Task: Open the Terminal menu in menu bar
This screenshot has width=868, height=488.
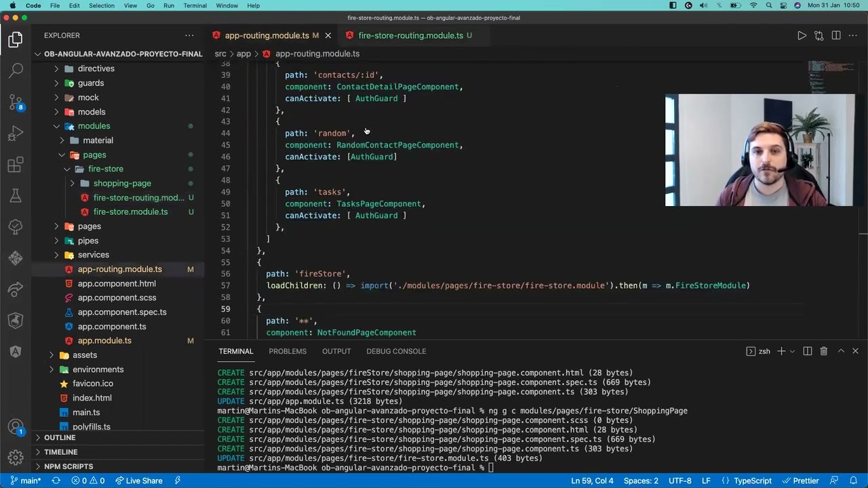Action: pyautogui.click(x=195, y=5)
